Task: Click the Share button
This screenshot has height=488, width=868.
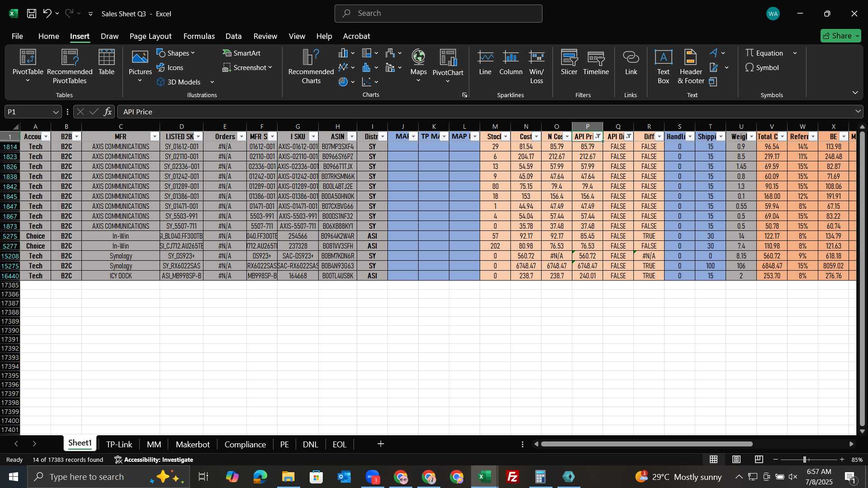Action: click(x=840, y=36)
